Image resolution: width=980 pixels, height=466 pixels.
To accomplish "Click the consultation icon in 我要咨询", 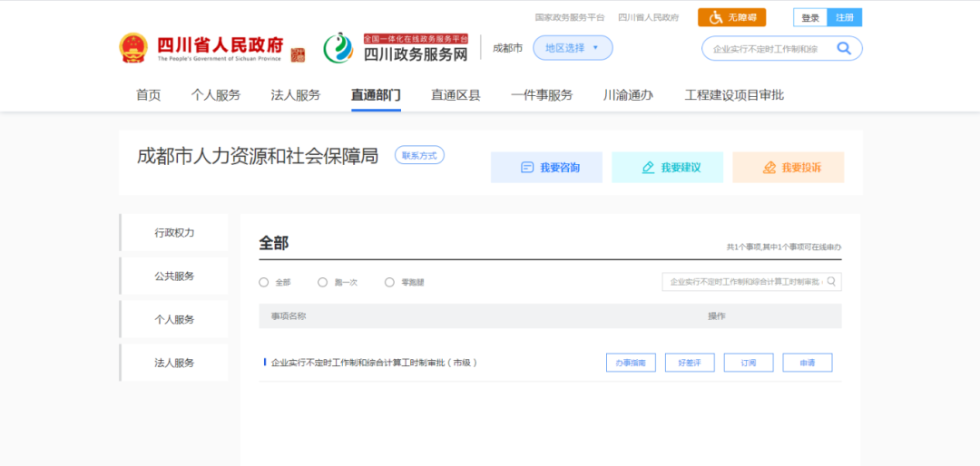I will [x=527, y=168].
